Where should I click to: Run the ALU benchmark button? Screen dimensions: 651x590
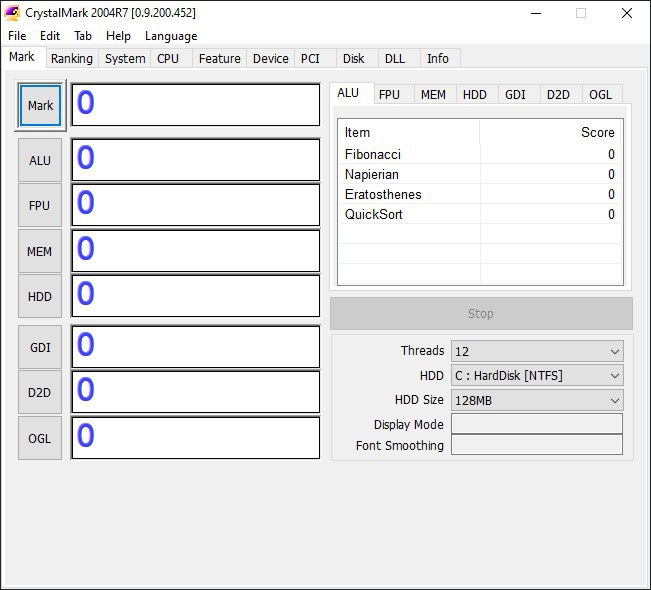pos(40,160)
